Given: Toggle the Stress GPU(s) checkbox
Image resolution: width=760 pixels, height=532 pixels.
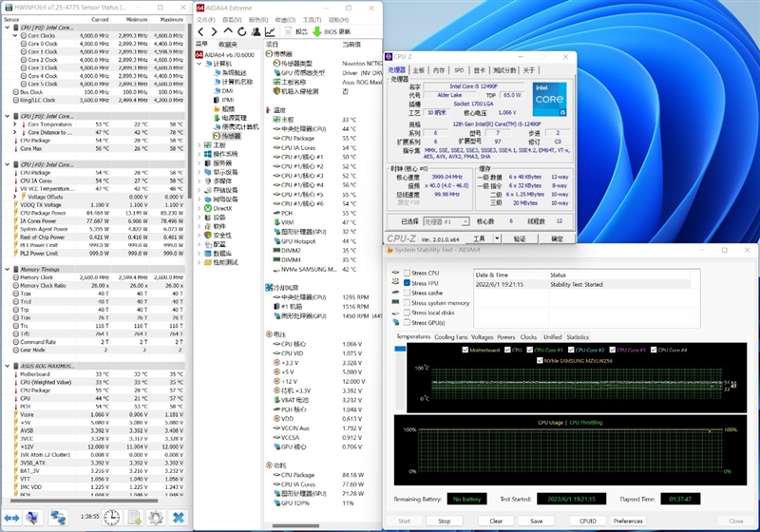Looking at the screenshot, I should [x=407, y=322].
